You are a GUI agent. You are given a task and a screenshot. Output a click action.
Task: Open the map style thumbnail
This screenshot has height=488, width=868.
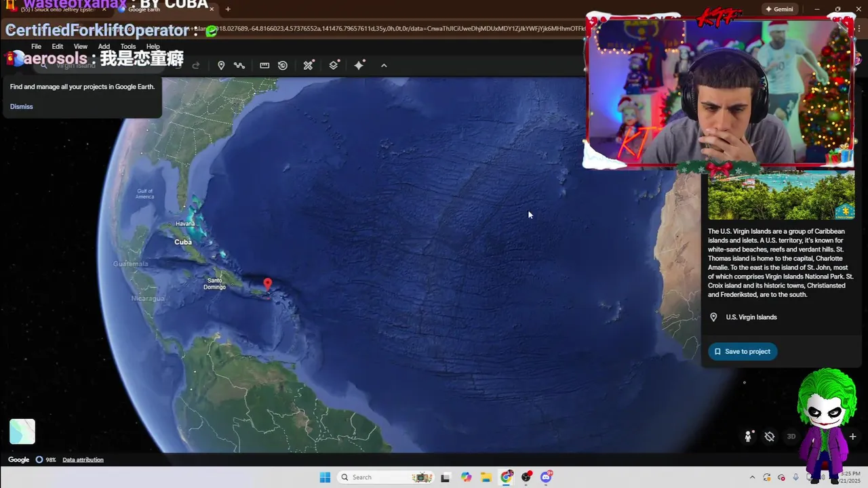[22, 432]
